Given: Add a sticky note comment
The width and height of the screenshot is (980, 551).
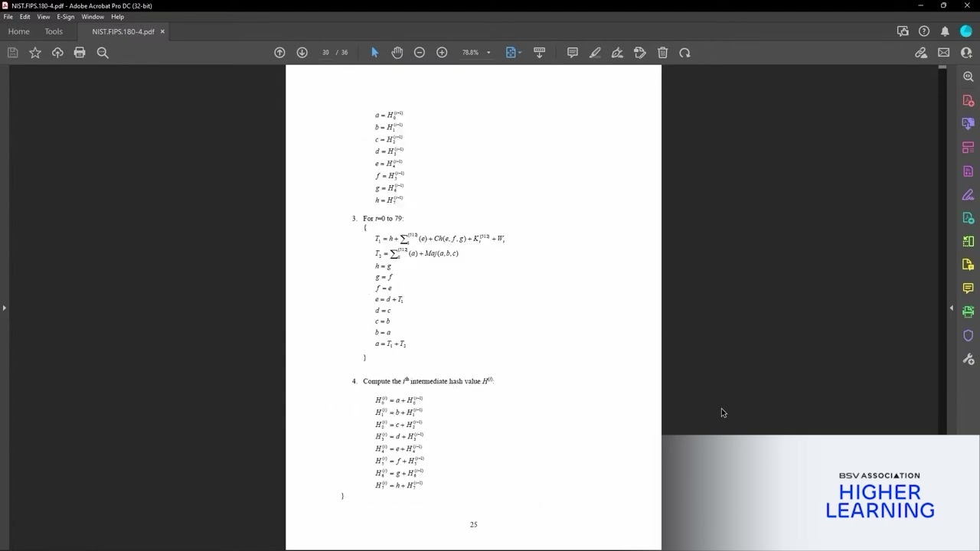Looking at the screenshot, I should pos(572,53).
